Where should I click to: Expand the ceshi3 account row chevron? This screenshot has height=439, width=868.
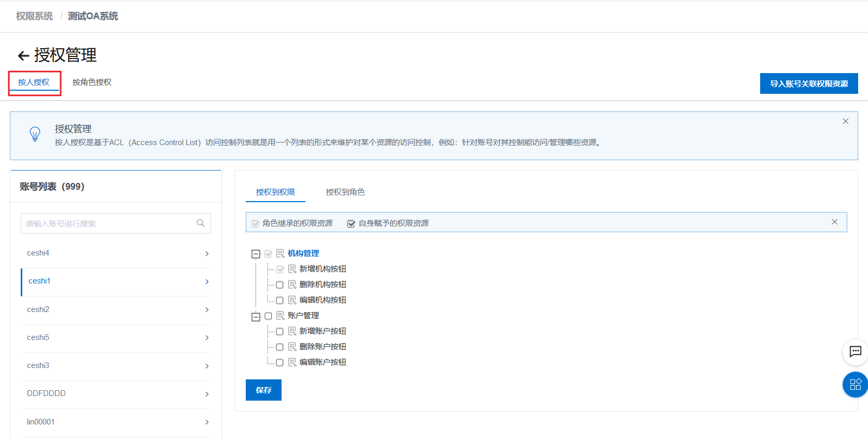[207, 366]
